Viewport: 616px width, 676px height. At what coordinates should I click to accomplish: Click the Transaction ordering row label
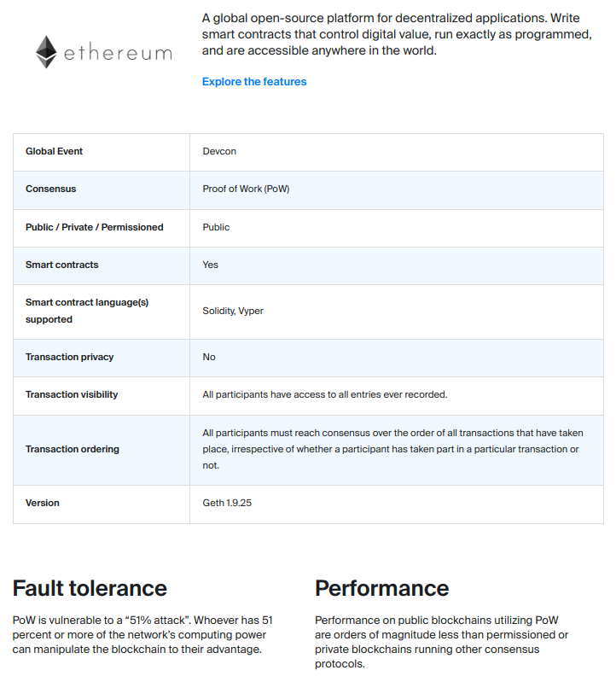point(73,449)
